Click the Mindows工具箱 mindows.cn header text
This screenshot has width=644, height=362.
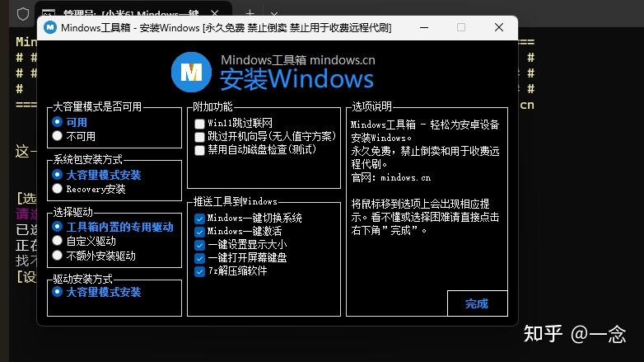tap(298, 60)
